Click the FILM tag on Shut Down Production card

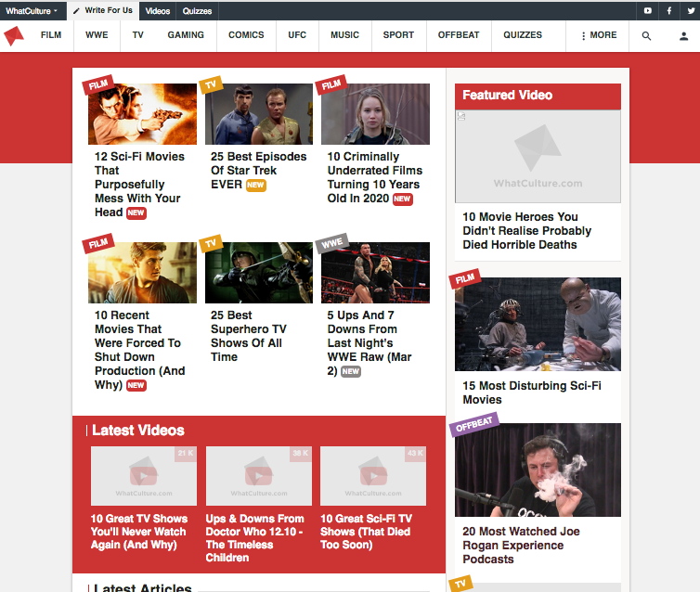[98, 243]
